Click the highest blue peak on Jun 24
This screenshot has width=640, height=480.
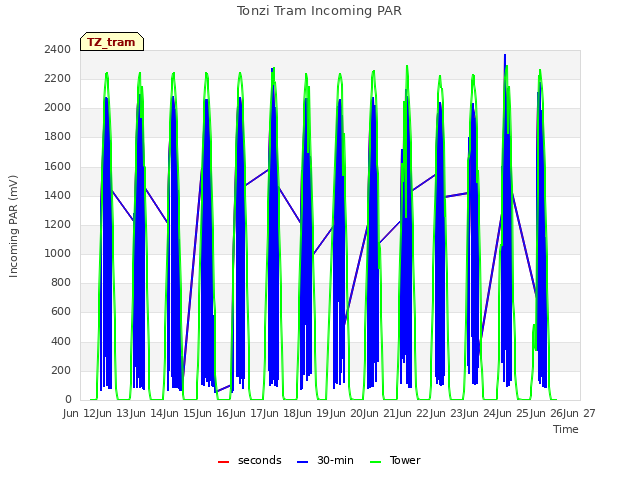pos(505,55)
